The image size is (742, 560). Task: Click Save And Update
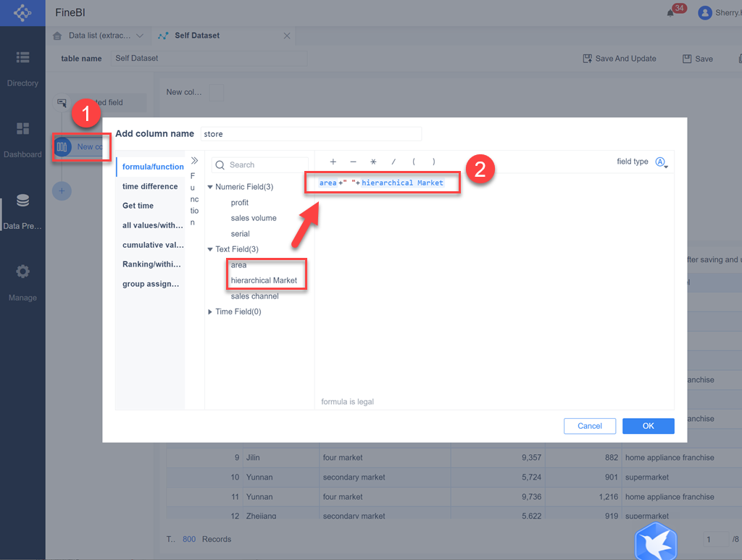coord(620,59)
